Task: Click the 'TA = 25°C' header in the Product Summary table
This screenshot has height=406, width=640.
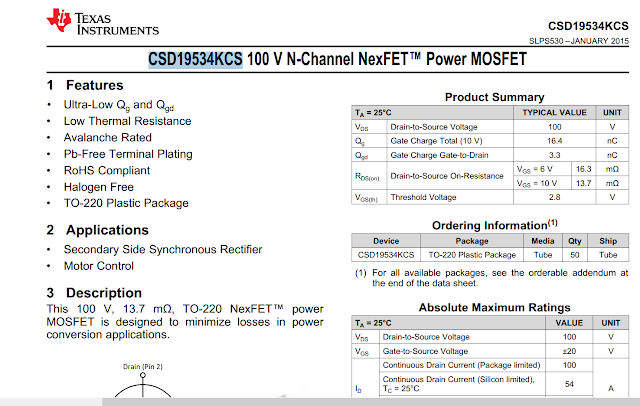Action: (x=373, y=113)
